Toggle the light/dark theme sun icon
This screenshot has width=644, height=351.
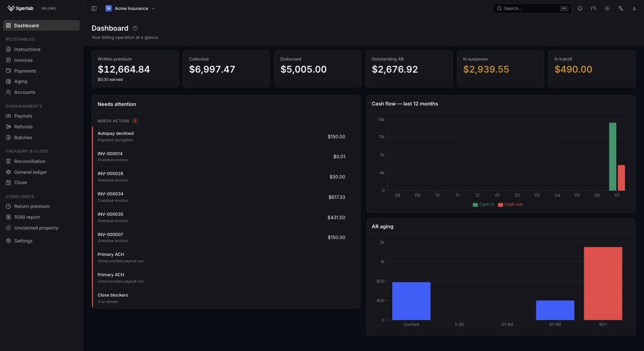(x=607, y=8)
